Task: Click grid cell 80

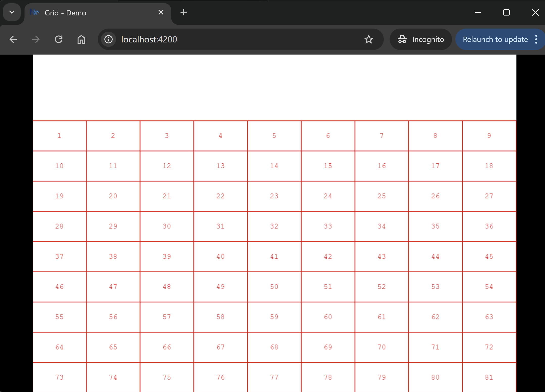Action: (x=435, y=377)
